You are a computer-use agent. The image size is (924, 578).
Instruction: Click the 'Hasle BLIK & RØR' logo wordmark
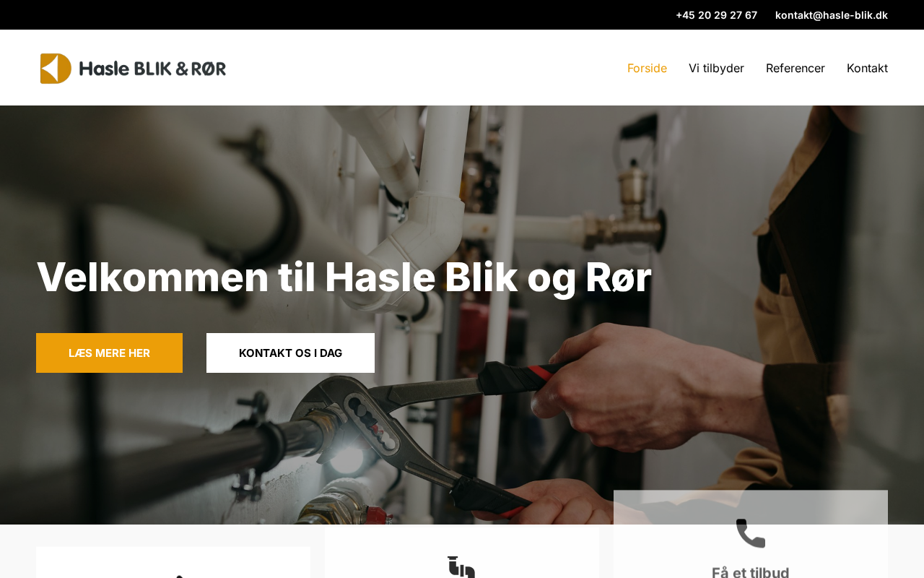pyautogui.click(x=152, y=69)
